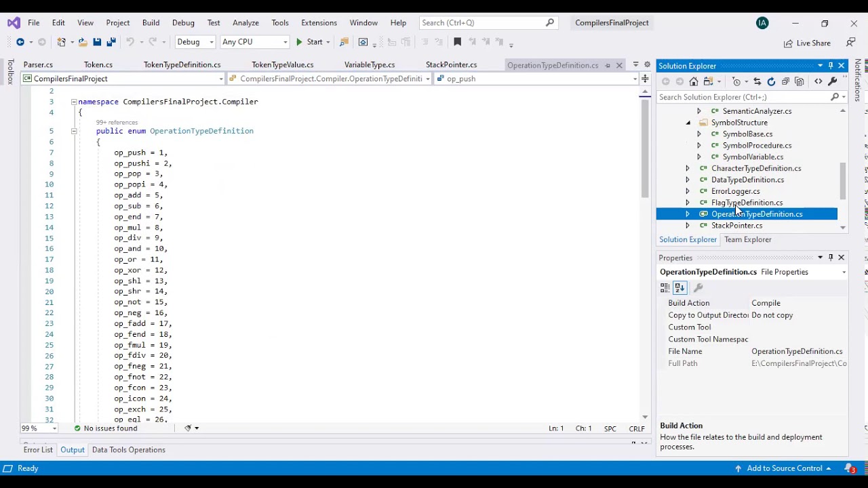Open the Live Share feature
Viewport: 868px width, 488px height.
point(807,43)
